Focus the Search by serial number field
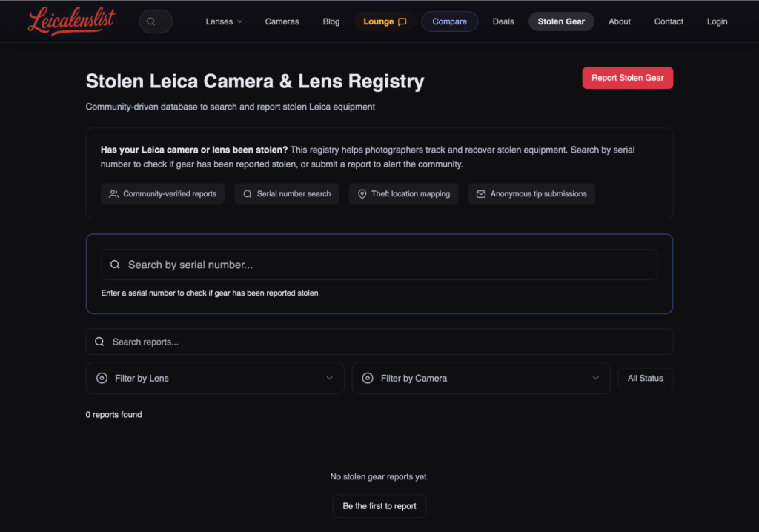Screen dimensions: 759x532 (385, 265)
